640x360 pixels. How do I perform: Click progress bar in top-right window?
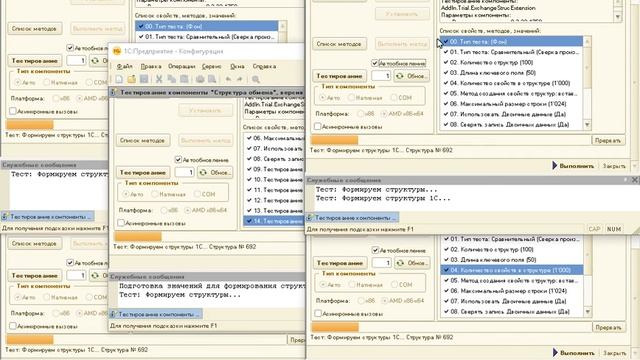point(450,140)
